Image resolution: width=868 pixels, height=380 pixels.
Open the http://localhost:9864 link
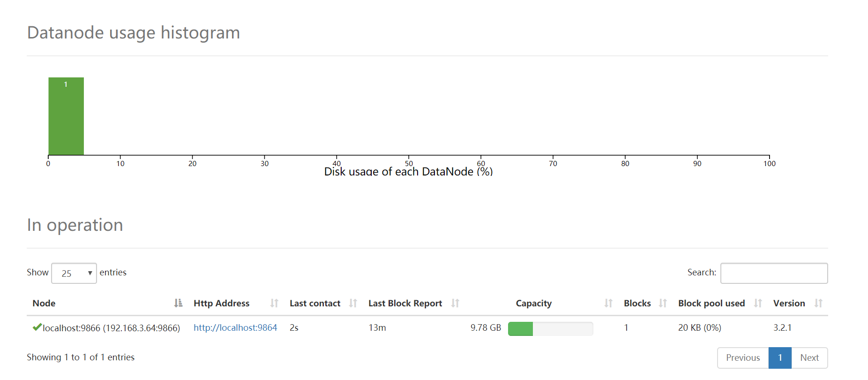click(235, 327)
